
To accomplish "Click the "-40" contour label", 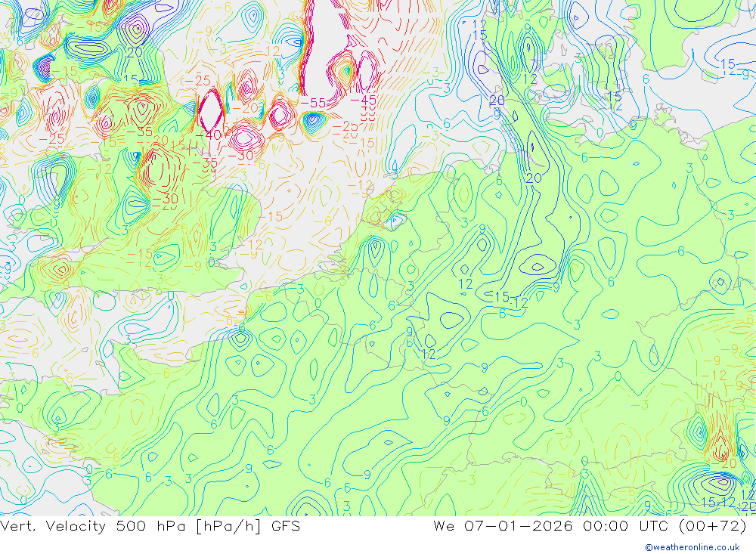I will click(x=209, y=135).
